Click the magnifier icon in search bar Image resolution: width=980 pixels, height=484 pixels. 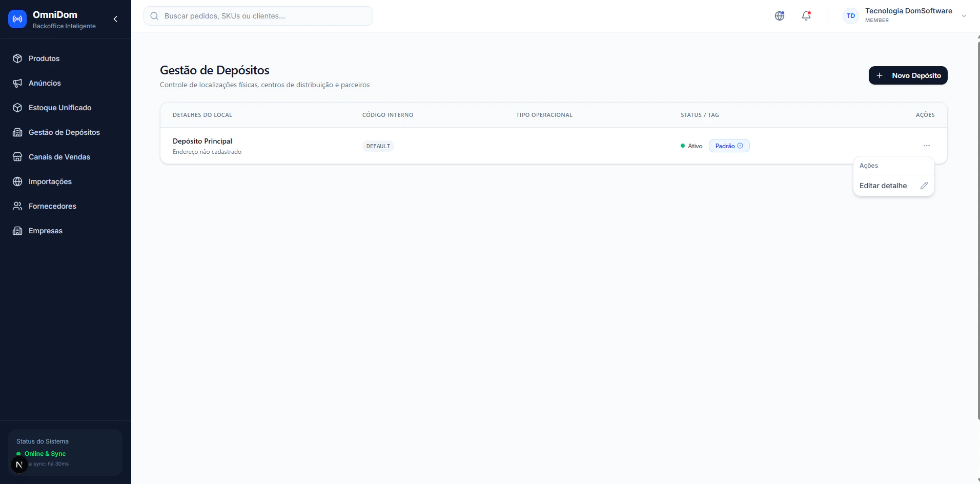click(154, 16)
